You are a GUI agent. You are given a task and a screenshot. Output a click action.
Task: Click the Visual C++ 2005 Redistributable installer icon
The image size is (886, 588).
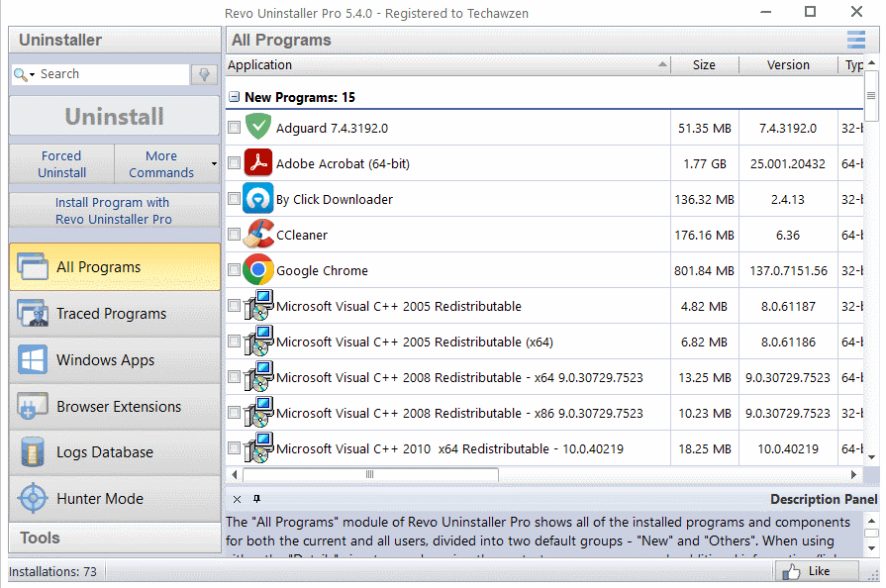click(x=258, y=306)
